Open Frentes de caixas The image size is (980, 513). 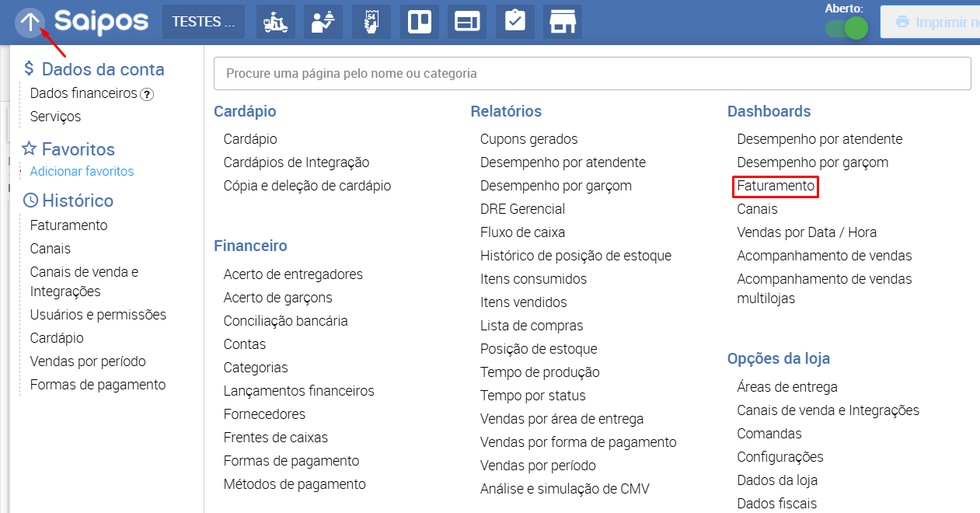click(x=275, y=438)
